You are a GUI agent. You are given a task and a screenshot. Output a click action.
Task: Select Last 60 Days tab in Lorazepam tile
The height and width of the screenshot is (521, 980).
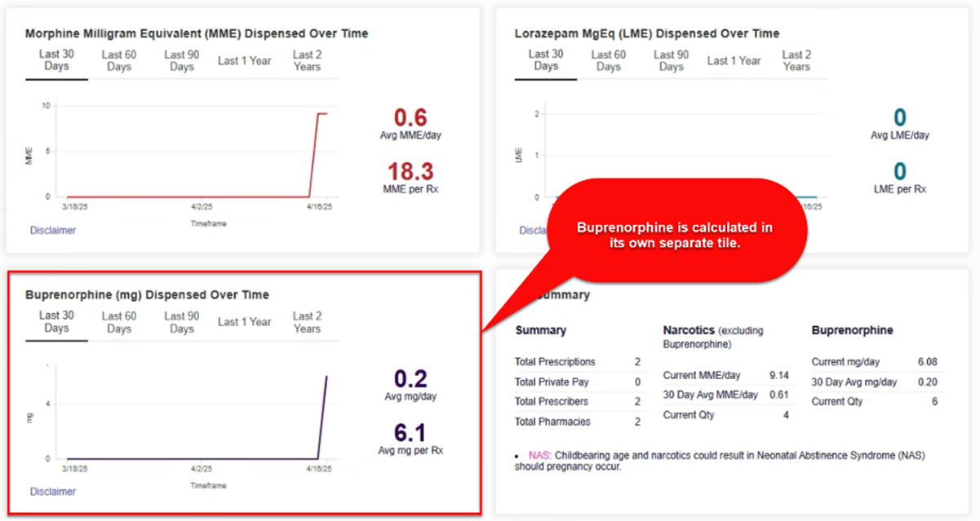click(609, 60)
